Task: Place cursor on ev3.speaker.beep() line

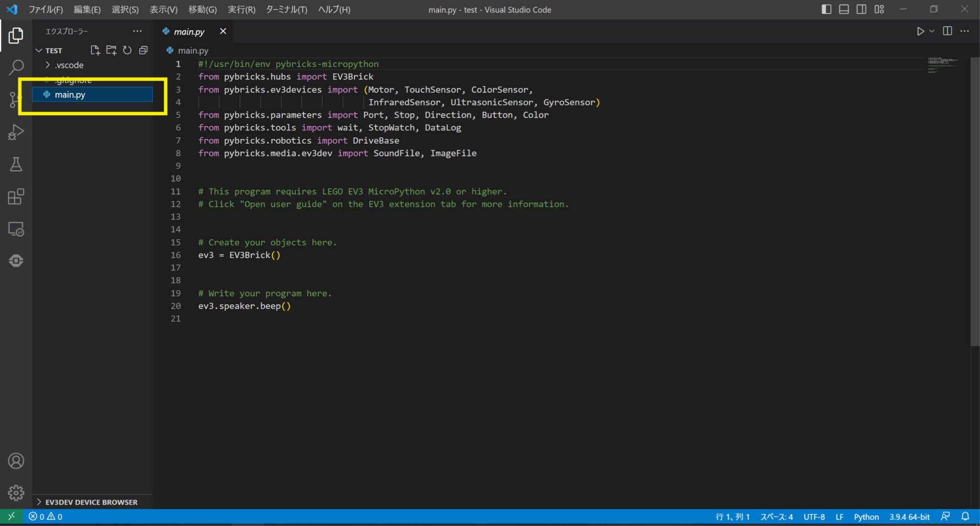Action: point(245,306)
